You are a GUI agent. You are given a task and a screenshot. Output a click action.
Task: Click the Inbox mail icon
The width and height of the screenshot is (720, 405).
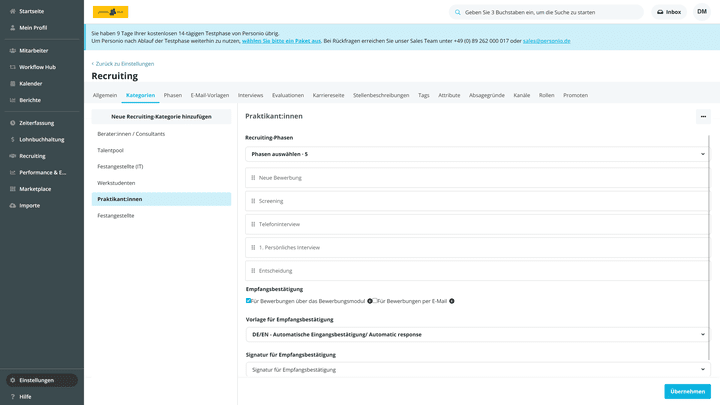pyautogui.click(x=661, y=12)
